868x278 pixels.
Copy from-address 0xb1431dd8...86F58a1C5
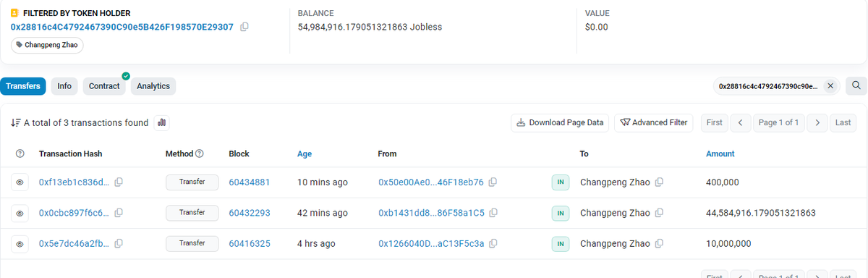[x=493, y=213]
